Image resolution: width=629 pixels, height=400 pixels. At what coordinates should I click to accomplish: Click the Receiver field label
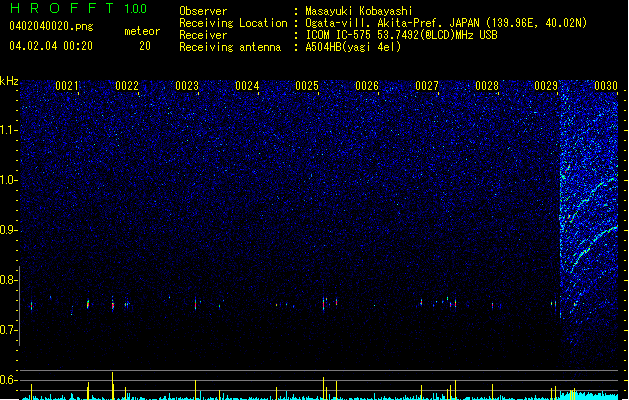point(203,35)
